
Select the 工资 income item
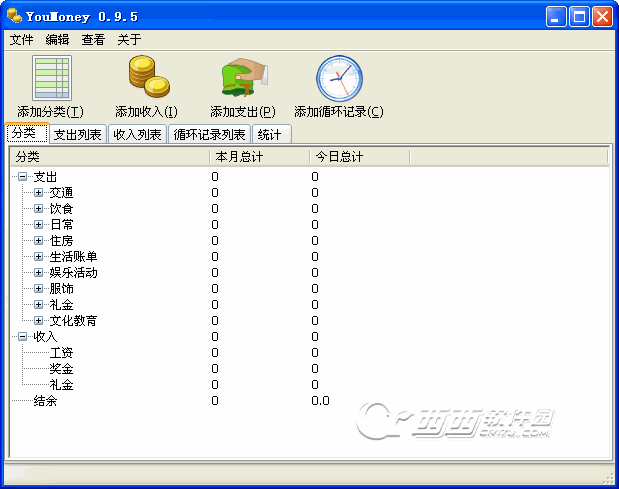(x=61, y=352)
